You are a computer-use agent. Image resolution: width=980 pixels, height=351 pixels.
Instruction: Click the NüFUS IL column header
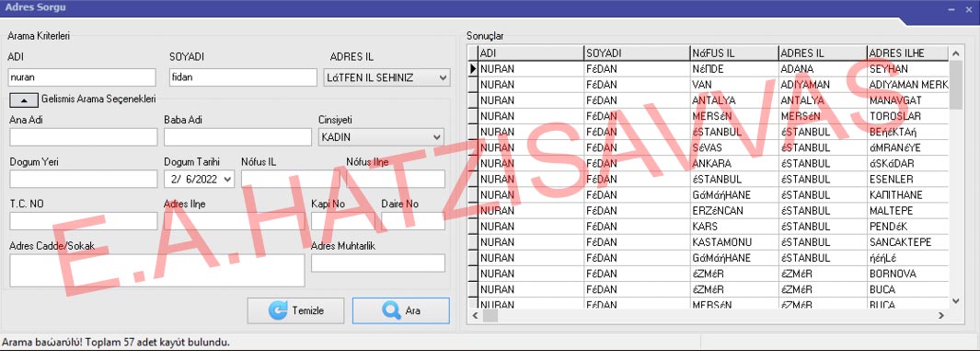(x=734, y=53)
